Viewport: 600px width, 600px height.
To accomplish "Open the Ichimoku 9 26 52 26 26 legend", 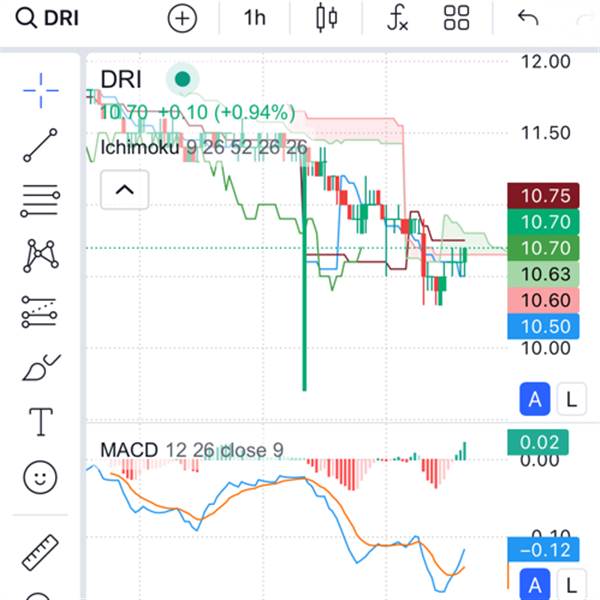I will 204,147.
